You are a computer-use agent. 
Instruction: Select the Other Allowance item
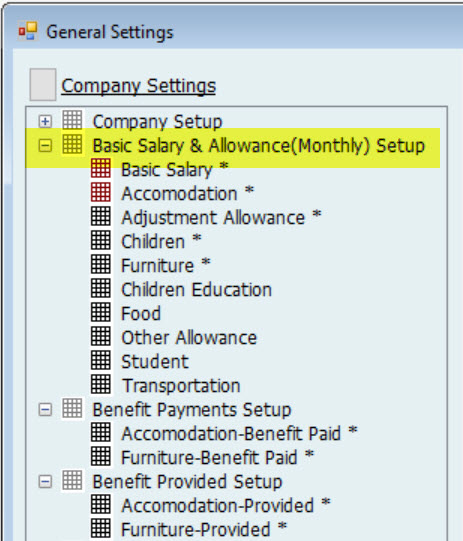tap(189, 337)
